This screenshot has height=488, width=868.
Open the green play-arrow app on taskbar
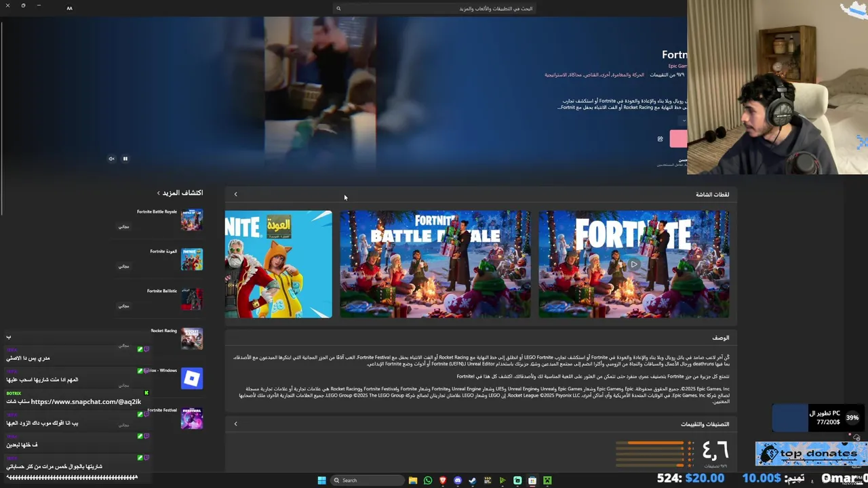[502, 481]
